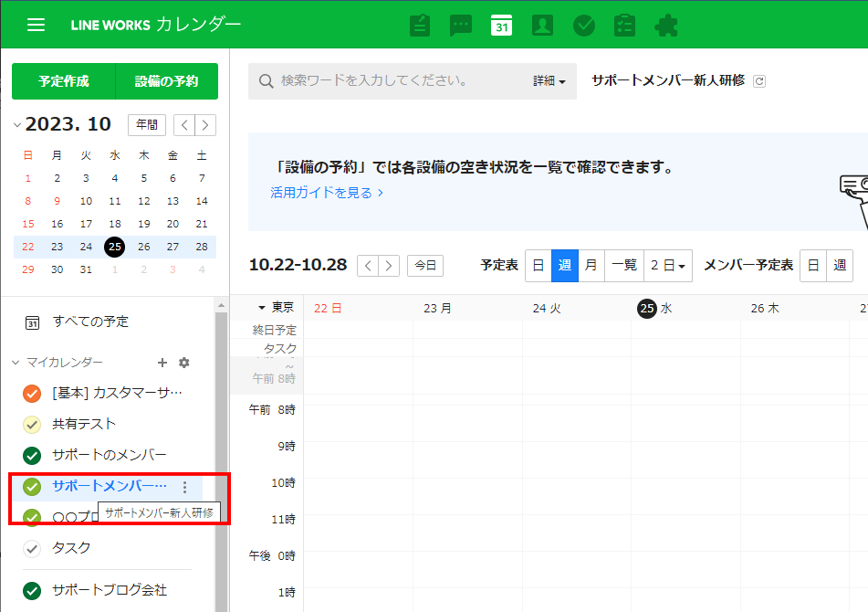
Task: Collapse the マイカレンダー section
Action: pyautogui.click(x=16, y=363)
